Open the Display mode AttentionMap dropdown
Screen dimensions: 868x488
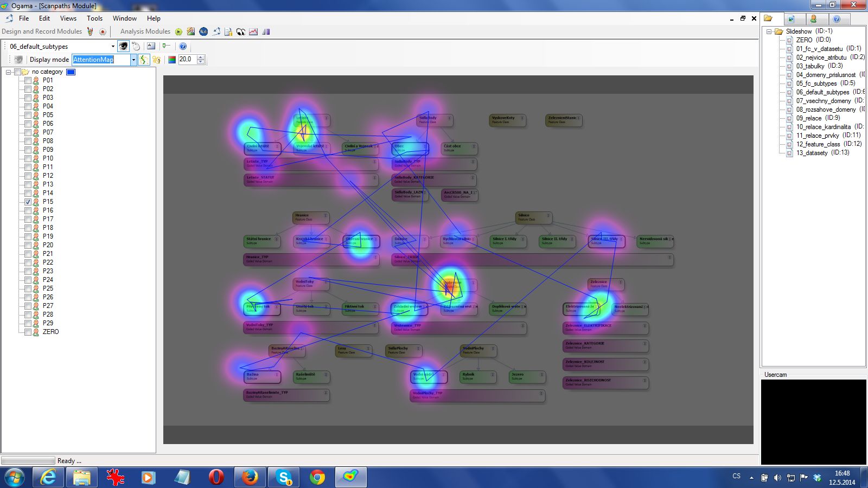pos(133,60)
